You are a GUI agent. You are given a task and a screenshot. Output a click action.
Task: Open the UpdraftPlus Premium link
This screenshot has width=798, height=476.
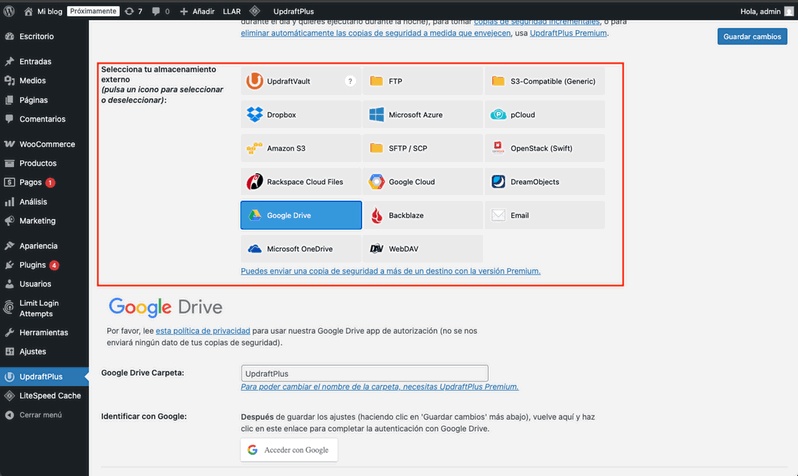click(568, 33)
